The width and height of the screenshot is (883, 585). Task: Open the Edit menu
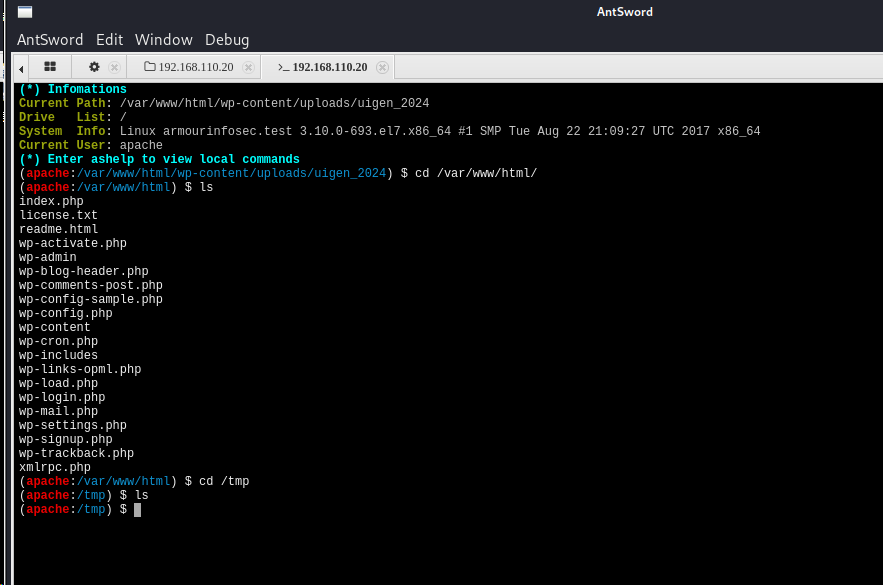tap(109, 40)
